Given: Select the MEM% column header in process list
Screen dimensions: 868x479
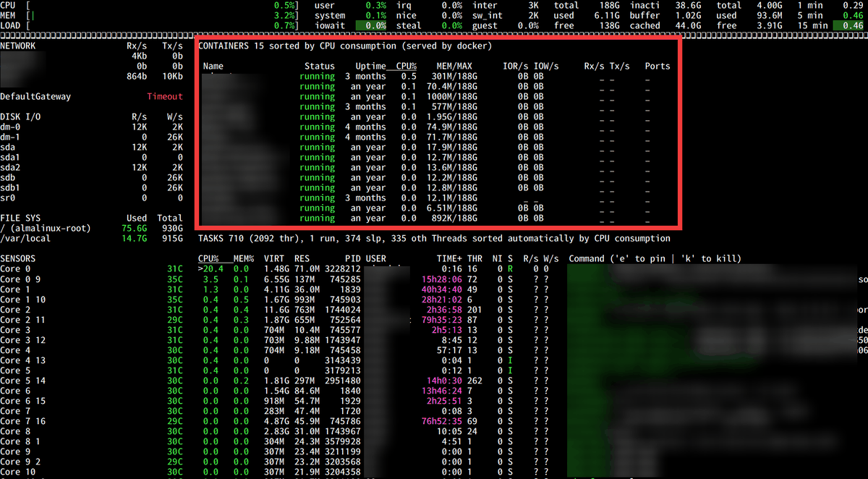Looking at the screenshot, I should pos(242,258).
